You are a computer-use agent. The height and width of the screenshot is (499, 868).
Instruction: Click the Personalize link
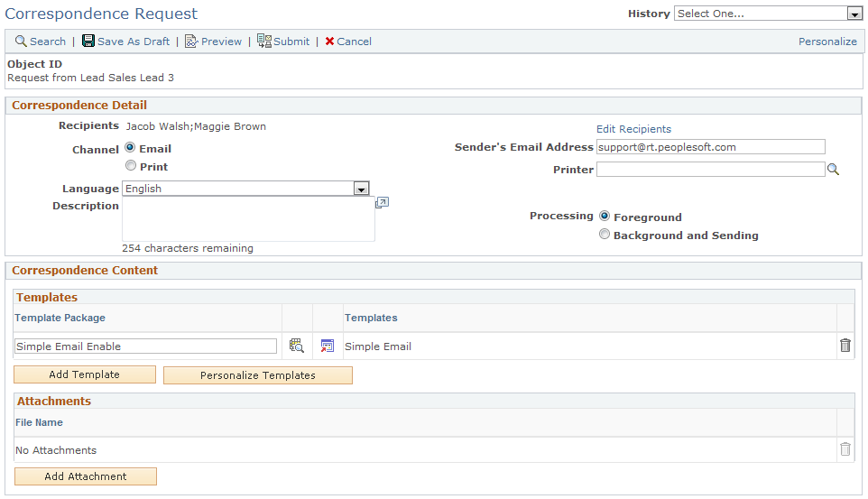click(x=827, y=42)
